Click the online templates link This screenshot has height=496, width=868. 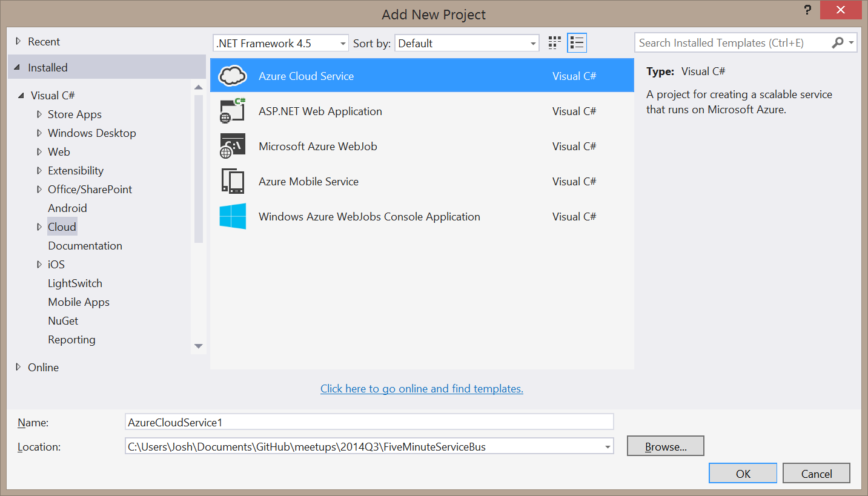point(422,389)
